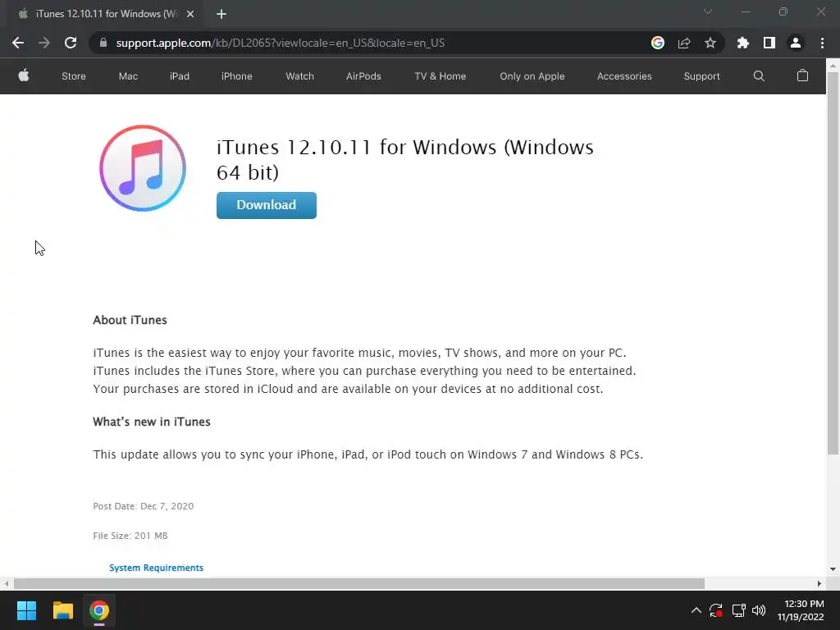Reload the page with the refresh icon
Screen dimensions: 840x630
(71, 43)
